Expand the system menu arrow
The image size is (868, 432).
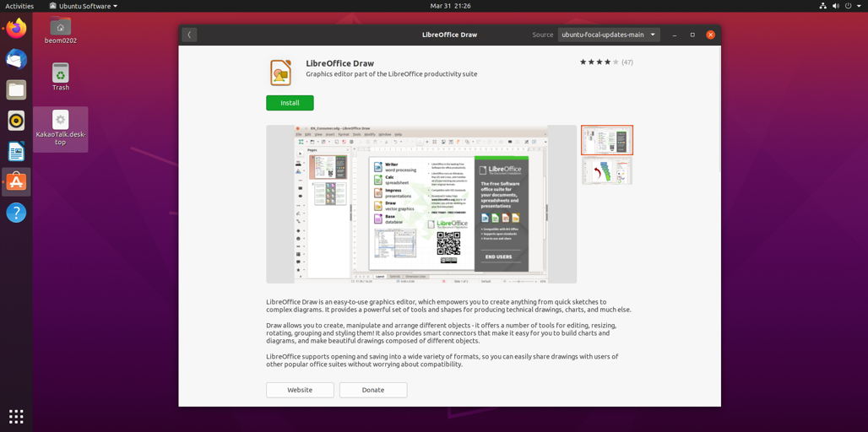858,6
